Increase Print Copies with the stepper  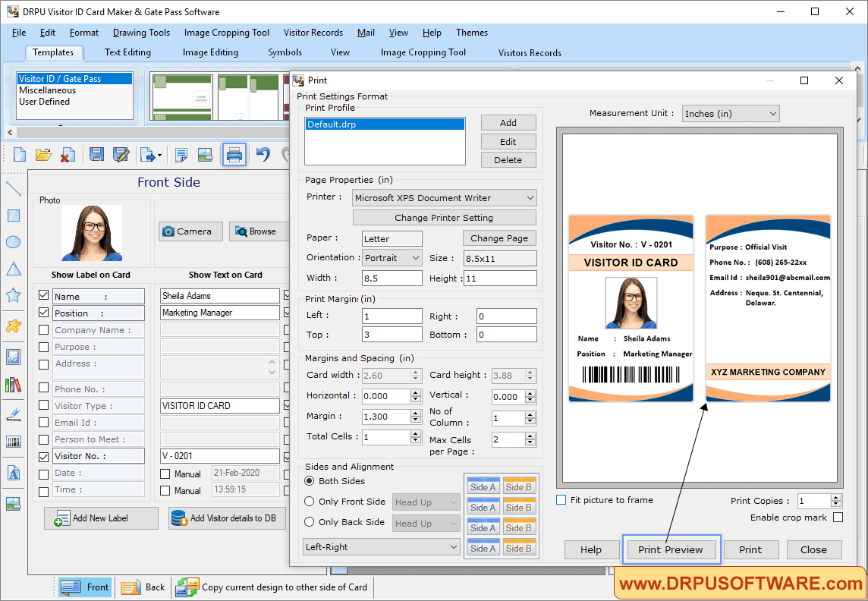coord(835,497)
